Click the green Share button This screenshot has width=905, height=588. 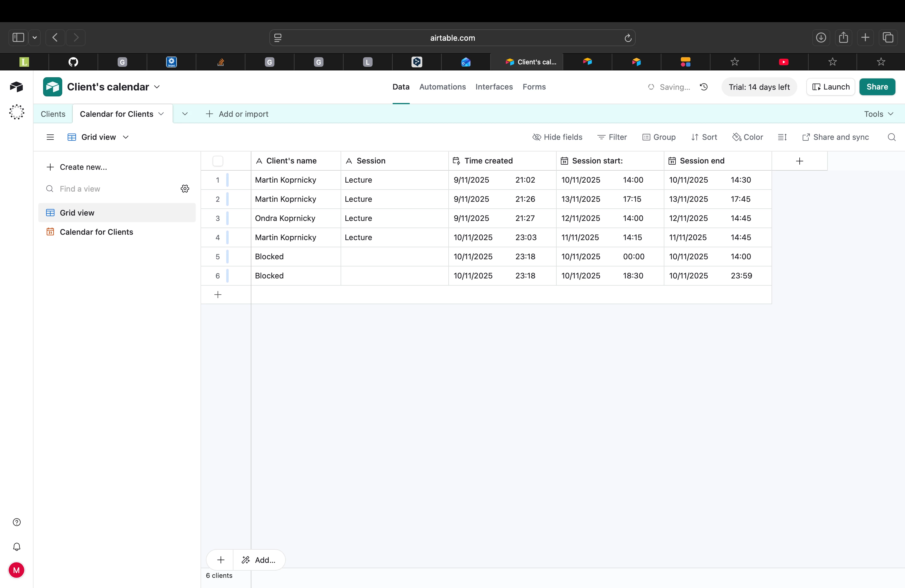point(877,87)
